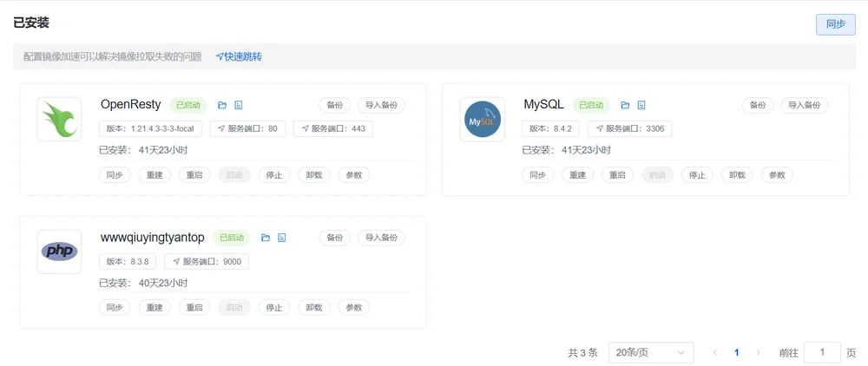This screenshot has width=868, height=366.
Task: Jump to PHP service port 9000
Action: [x=207, y=262]
